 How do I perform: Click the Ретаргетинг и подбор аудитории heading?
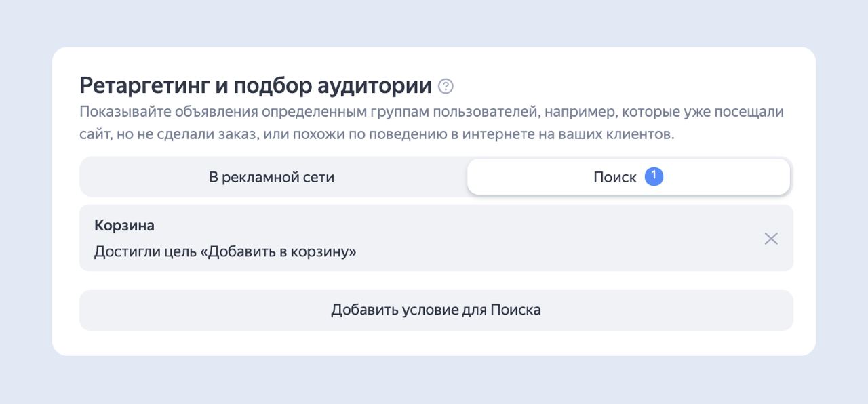[256, 86]
